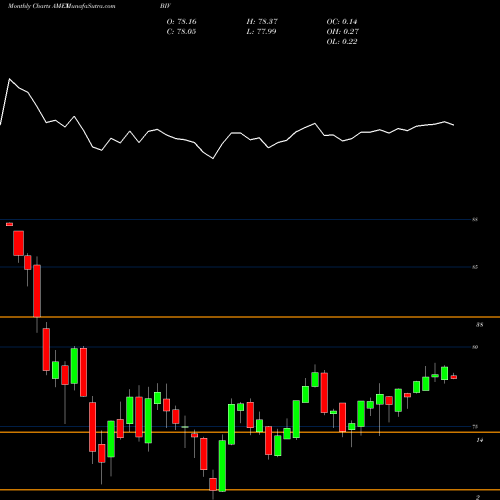Image resolution: width=500 pixels, height=500 pixels.
Task: Select the close value C: 78.05
Action: [181, 31]
